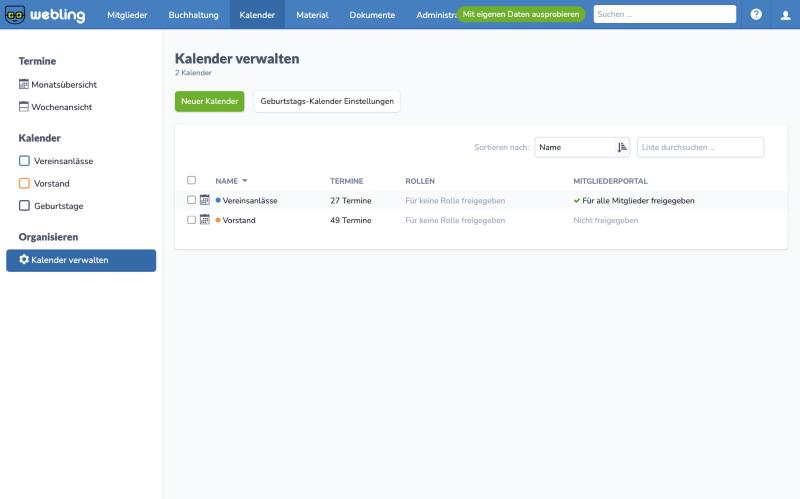
Task: Click the calendar icon next to Vorstand row
Action: 205,220
